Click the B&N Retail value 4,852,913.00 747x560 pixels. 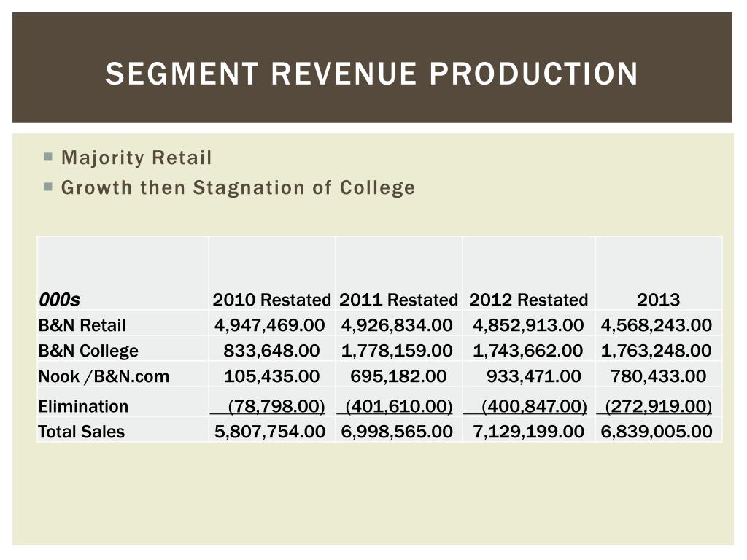(528, 324)
